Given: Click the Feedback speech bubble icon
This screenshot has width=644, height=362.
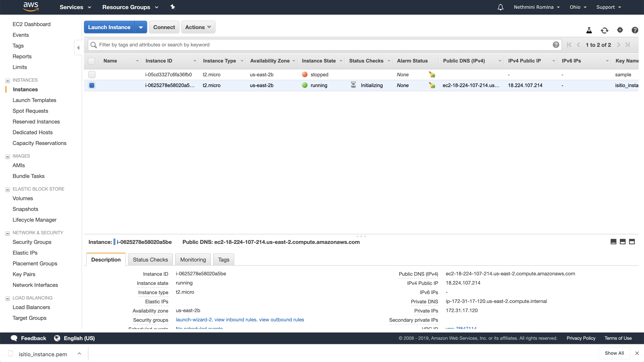Looking at the screenshot, I should point(14,338).
